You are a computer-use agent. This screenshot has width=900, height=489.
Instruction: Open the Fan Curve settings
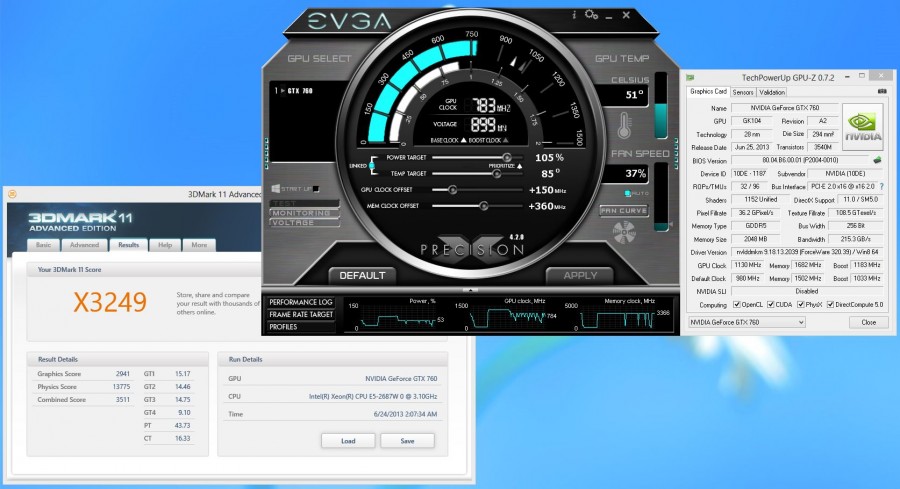pos(623,211)
